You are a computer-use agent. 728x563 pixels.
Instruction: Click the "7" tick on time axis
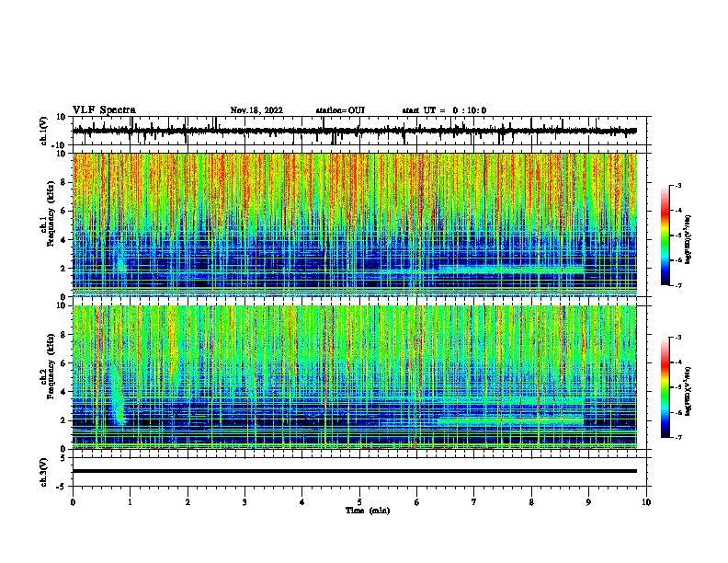click(474, 502)
